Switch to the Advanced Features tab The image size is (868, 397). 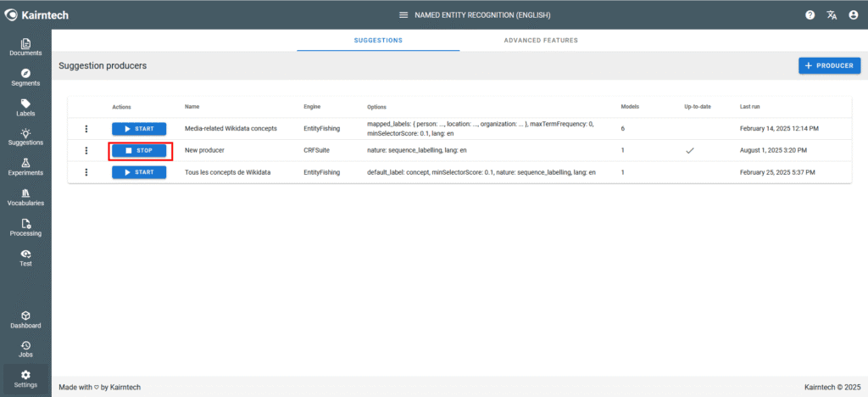coord(541,41)
